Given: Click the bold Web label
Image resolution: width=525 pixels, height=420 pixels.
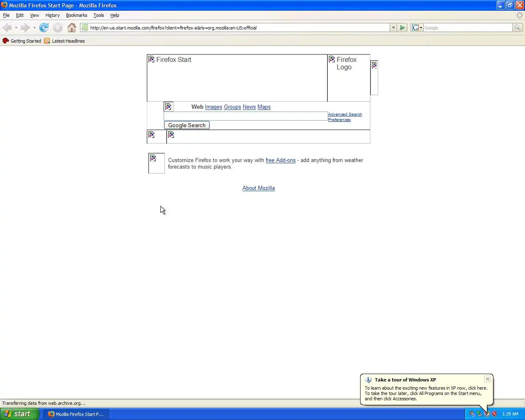Looking at the screenshot, I should [x=197, y=107].
